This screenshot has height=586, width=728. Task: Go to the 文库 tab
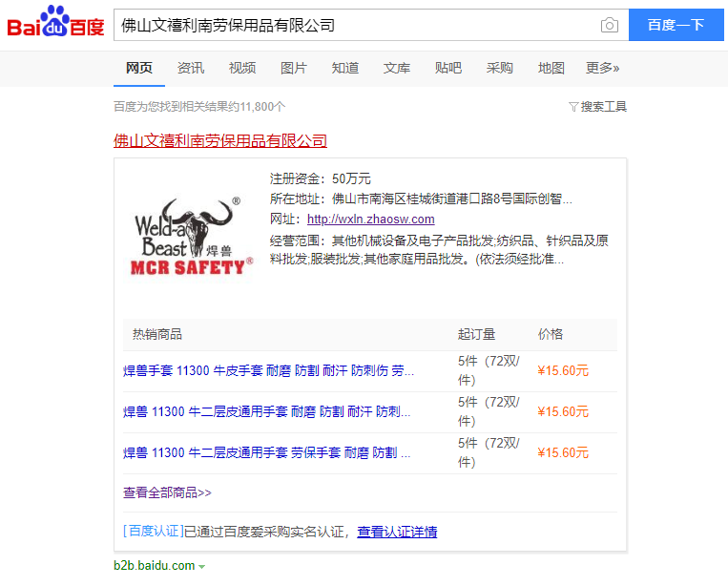coord(397,69)
